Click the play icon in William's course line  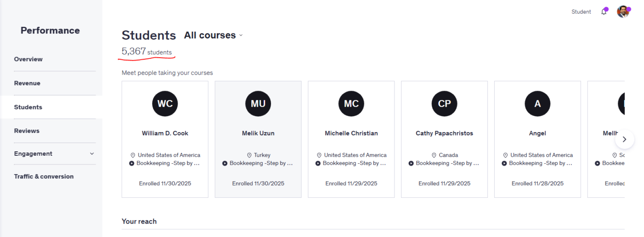pyautogui.click(x=132, y=163)
